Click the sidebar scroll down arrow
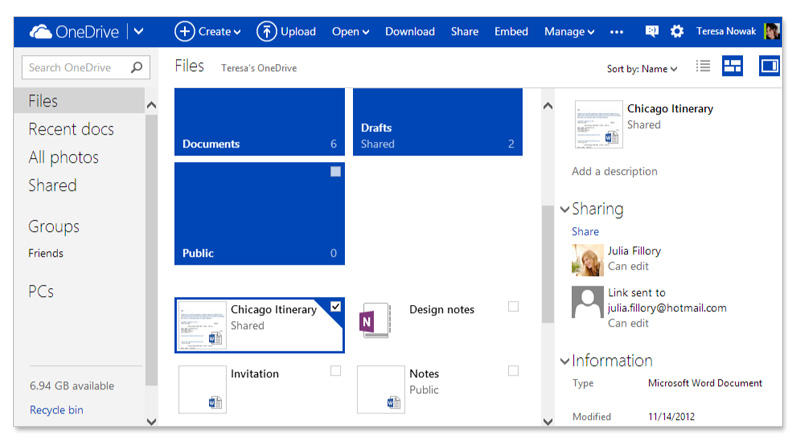 click(151, 421)
